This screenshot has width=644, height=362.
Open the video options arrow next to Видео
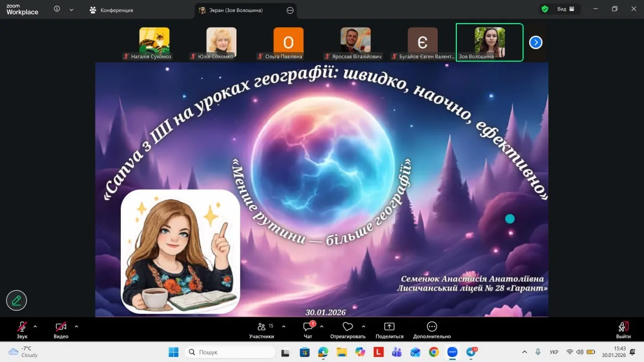[76, 326]
